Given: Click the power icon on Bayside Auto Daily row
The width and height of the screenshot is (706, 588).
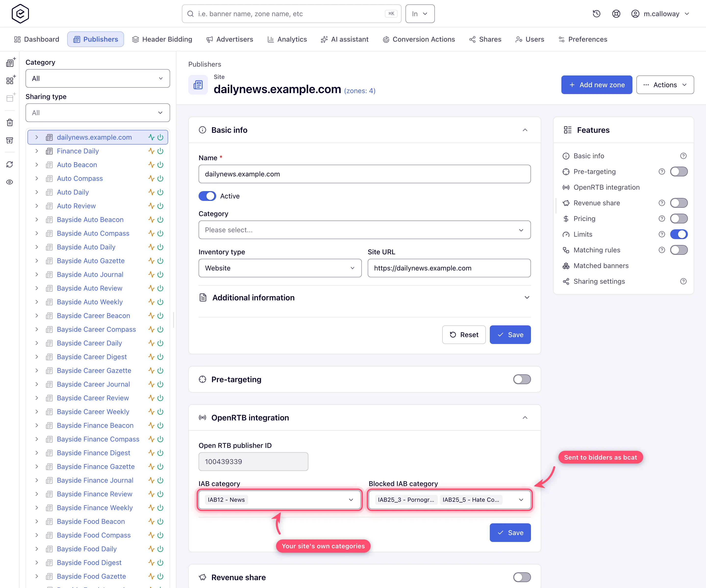Looking at the screenshot, I should point(160,247).
